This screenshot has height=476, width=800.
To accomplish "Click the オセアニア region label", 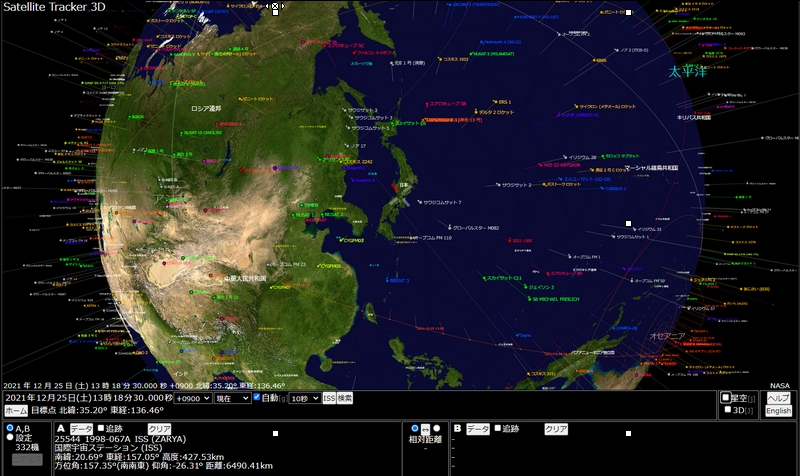I will [667, 336].
